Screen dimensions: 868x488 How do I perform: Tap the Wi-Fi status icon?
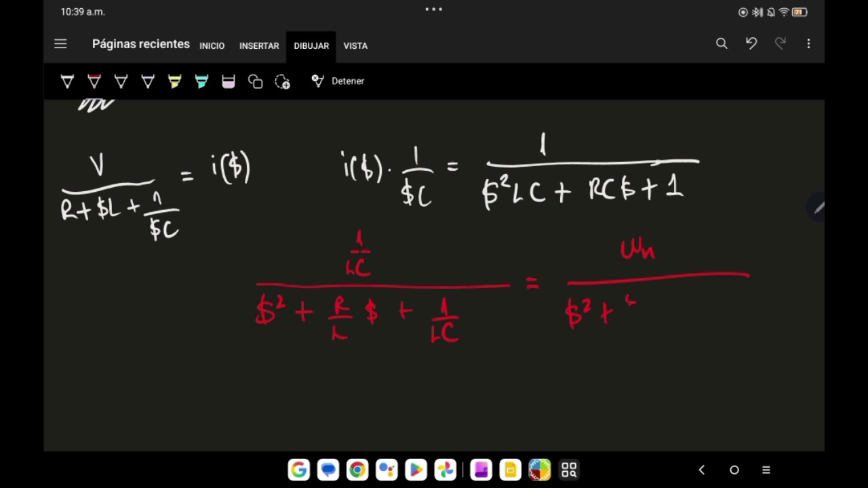(784, 12)
